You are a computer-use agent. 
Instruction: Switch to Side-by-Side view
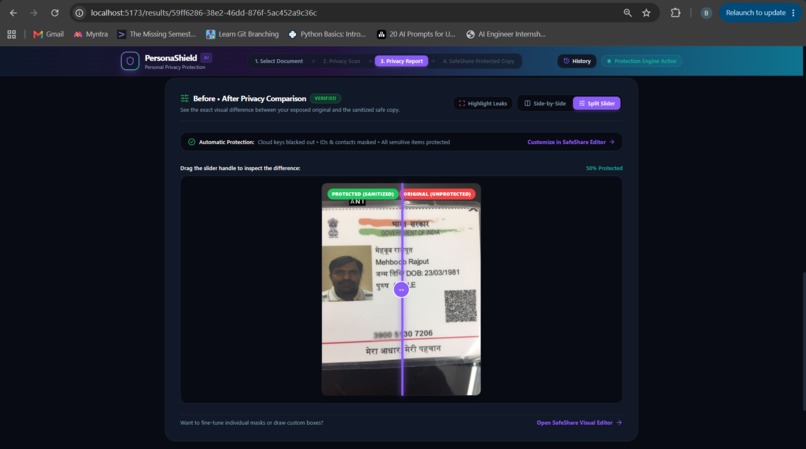[545, 103]
